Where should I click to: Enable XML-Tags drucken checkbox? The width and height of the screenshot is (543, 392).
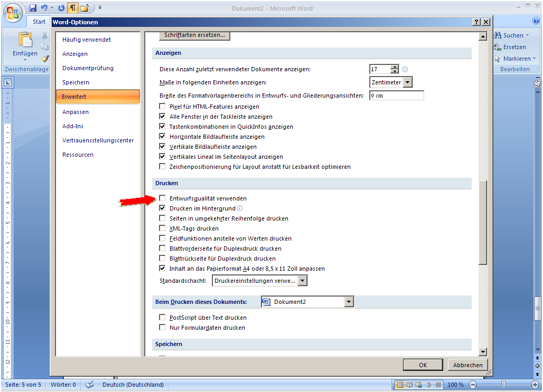tap(162, 228)
